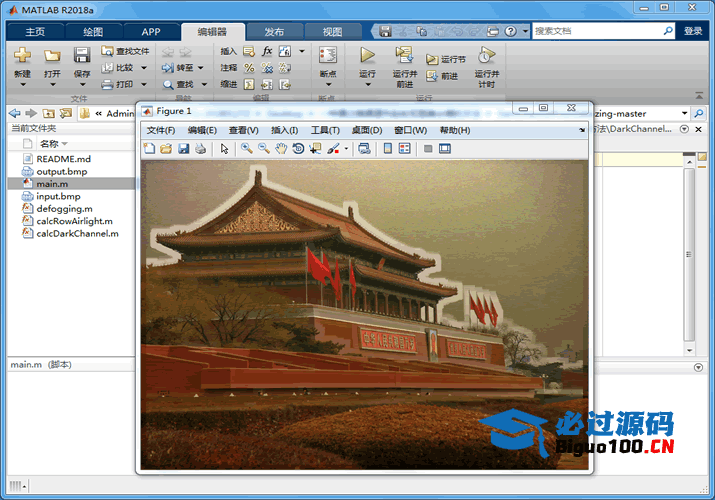
Task: Click the Figure save icon
Action: click(183, 148)
